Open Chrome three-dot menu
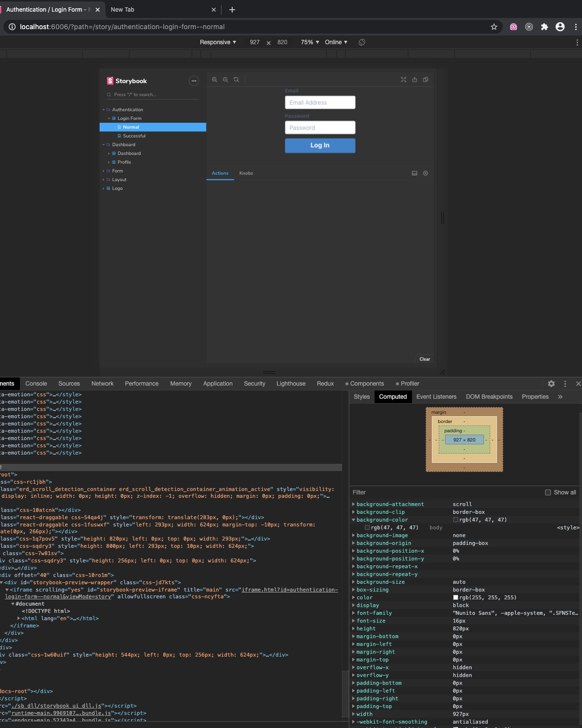Viewport: 582px width, 728px height. (x=576, y=27)
